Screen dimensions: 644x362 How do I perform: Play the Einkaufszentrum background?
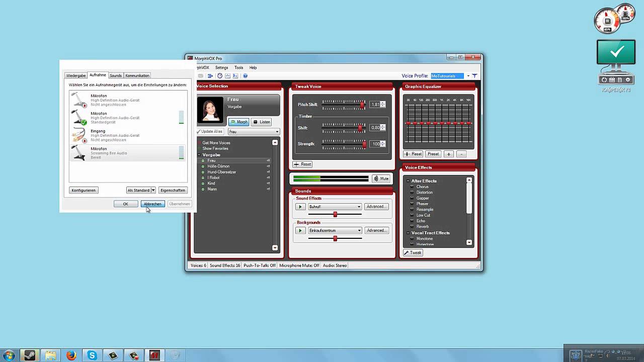[x=300, y=231]
